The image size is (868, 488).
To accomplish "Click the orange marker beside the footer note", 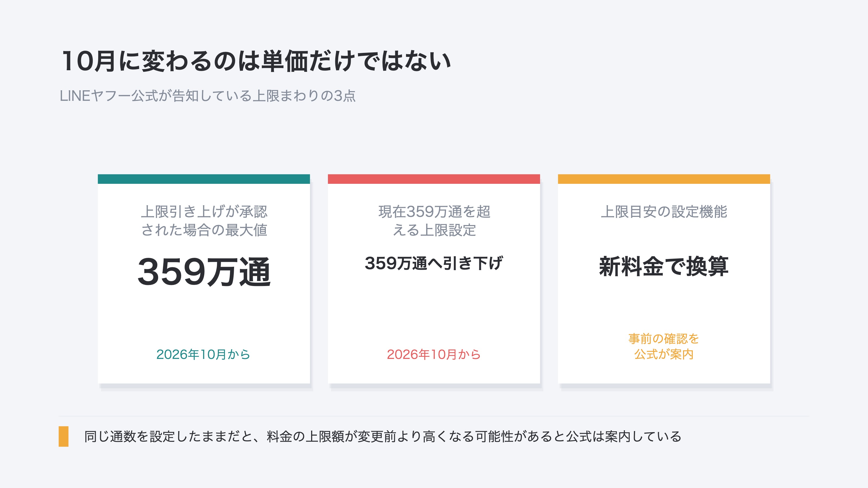I will [x=63, y=436].
